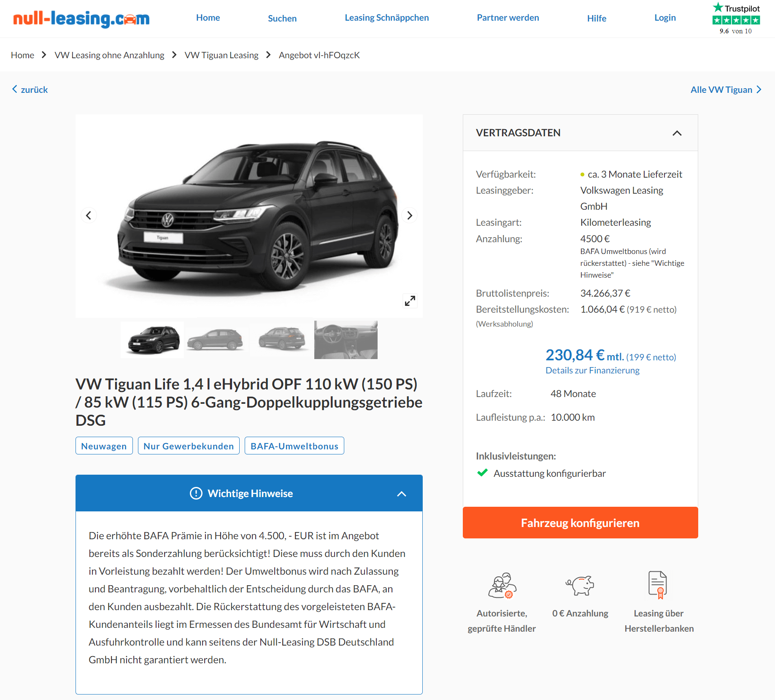Click Fahrzeug konfigurieren button
Viewport: 775px width, 700px height.
[580, 523]
